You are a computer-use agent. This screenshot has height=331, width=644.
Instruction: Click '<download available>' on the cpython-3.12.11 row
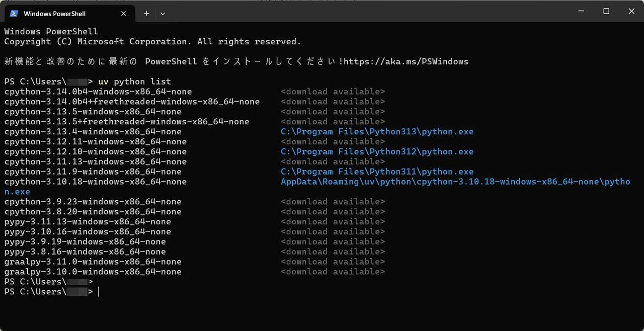point(333,142)
